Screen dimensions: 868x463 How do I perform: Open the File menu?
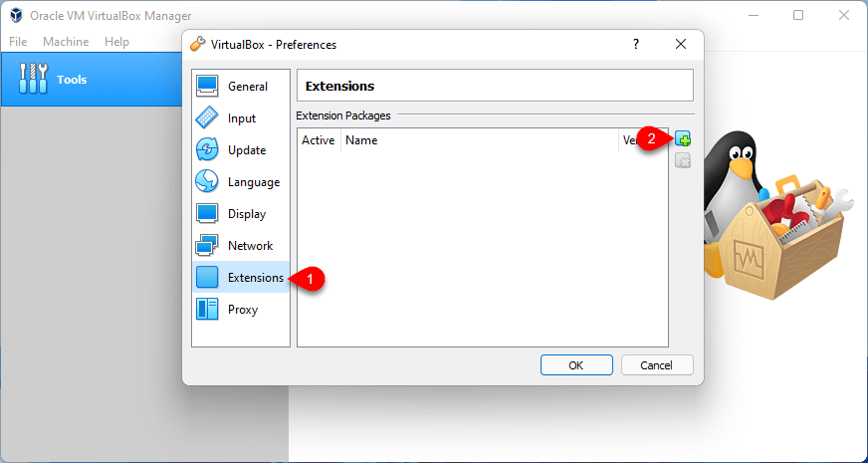coord(18,42)
